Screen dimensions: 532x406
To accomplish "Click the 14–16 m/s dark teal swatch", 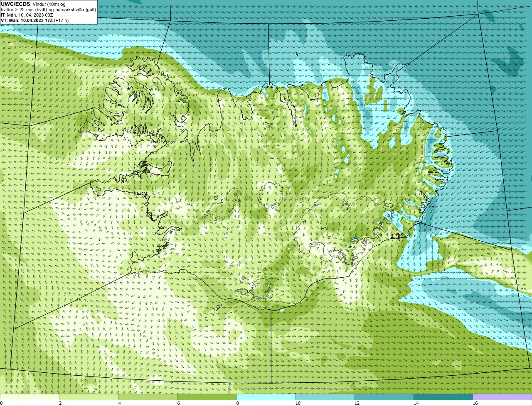I will point(443,397).
